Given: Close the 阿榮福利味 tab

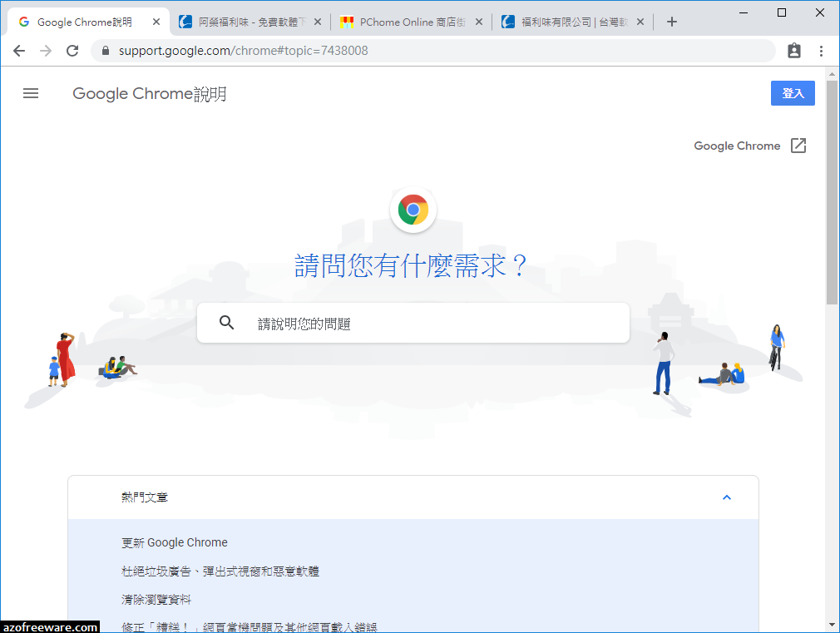Looking at the screenshot, I should click(318, 22).
